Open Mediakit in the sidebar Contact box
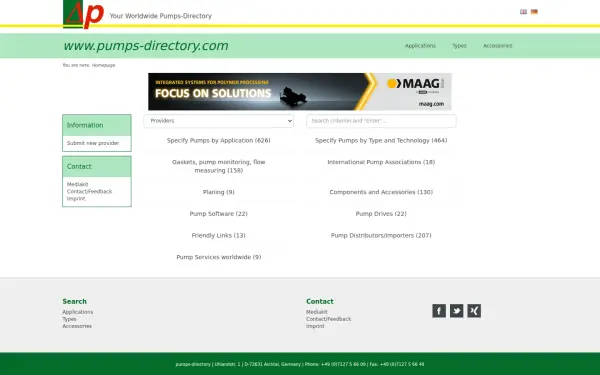The height and width of the screenshot is (375, 600). 78,184
